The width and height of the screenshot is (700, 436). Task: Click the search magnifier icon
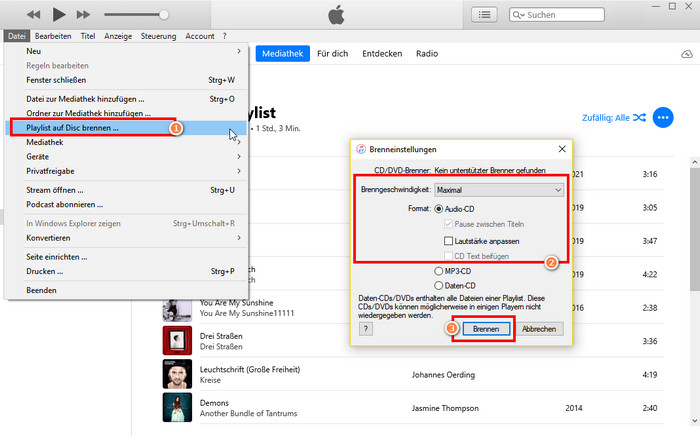point(517,15)
